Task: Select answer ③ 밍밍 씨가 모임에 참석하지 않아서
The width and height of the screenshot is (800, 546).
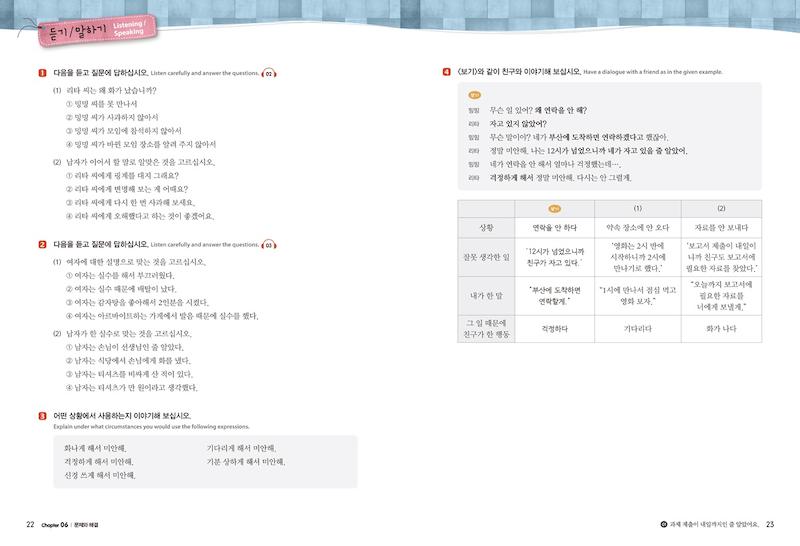Action: coord(124,131)
